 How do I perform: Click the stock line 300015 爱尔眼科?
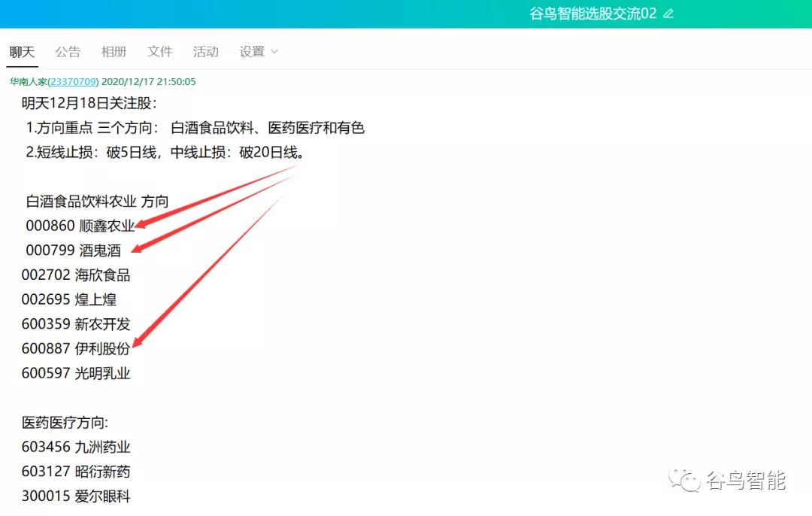75,496
